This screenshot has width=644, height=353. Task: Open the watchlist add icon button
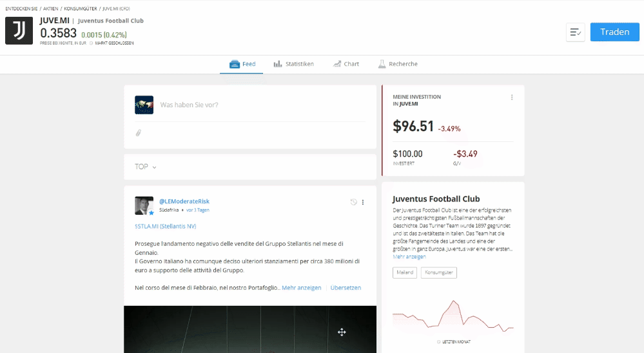[576, 32]
